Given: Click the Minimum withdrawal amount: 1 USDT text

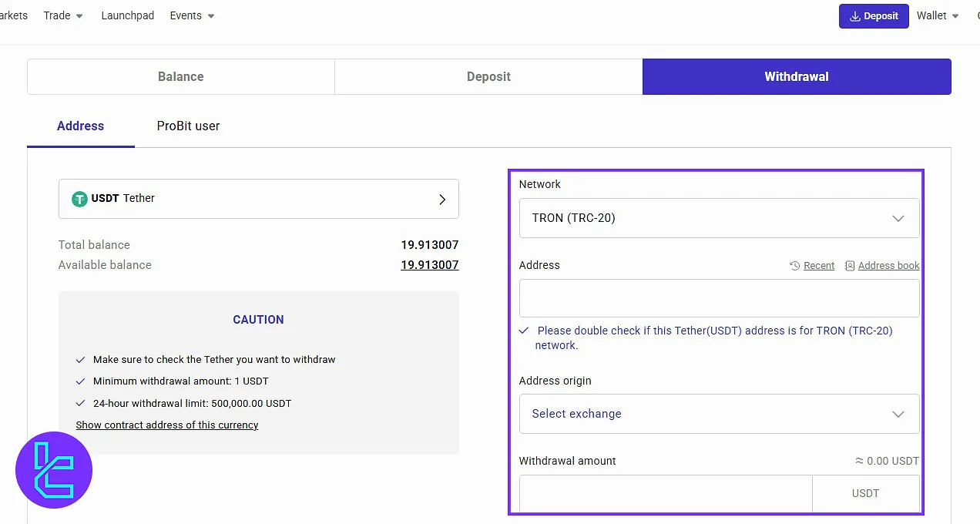Looking at the screenshot, I should coord(181,381).
